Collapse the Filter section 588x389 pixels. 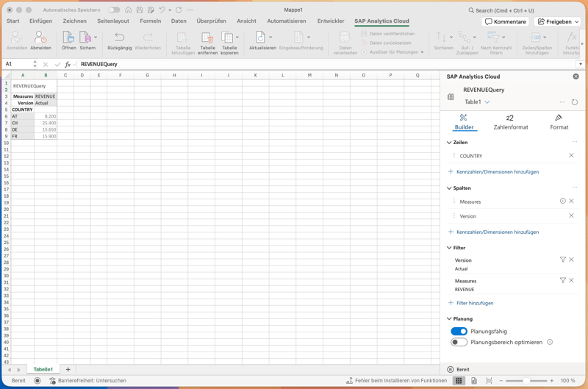click(449, 248)
